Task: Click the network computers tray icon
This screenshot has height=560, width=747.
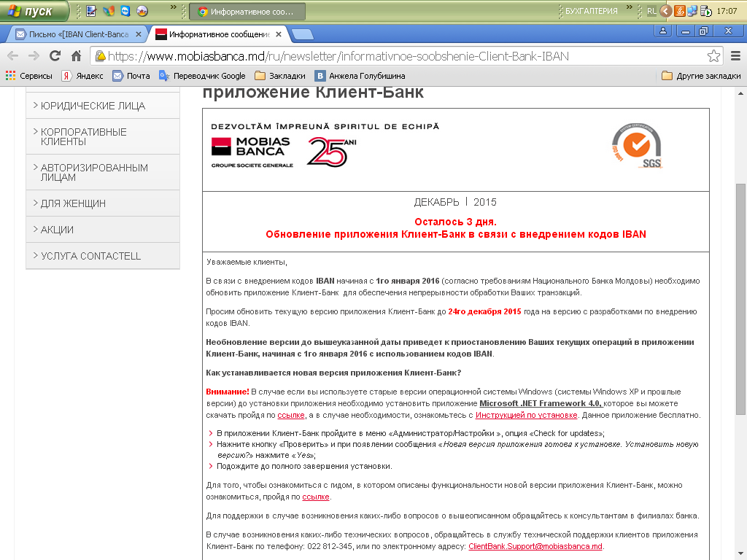Action: 692,11
